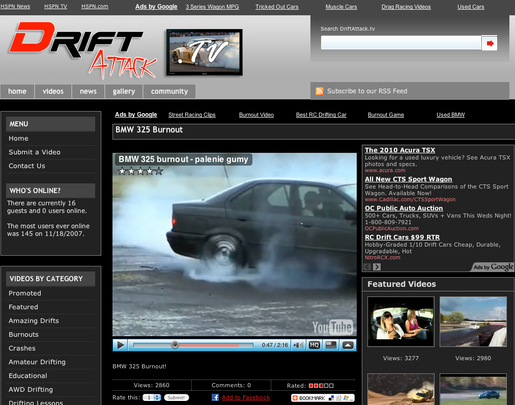
Task: Click the YouTube logo on video
Action: coord(332,327)
